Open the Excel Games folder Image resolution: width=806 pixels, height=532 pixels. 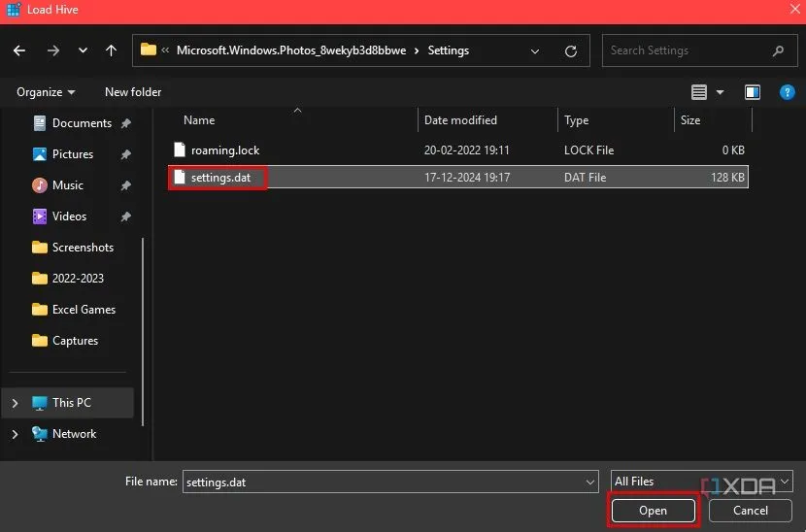point(84,310)
